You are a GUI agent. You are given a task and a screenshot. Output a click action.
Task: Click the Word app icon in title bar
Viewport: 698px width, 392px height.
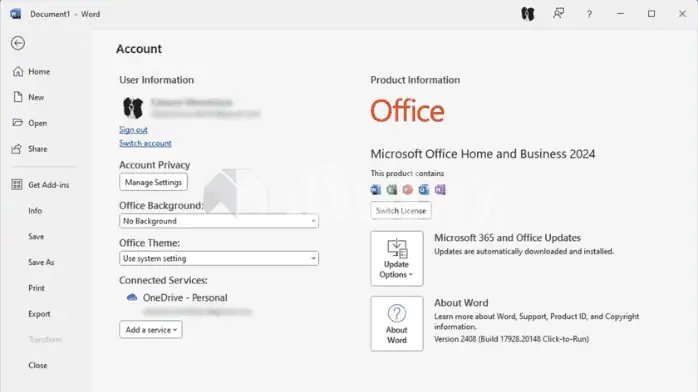(16, 14)
